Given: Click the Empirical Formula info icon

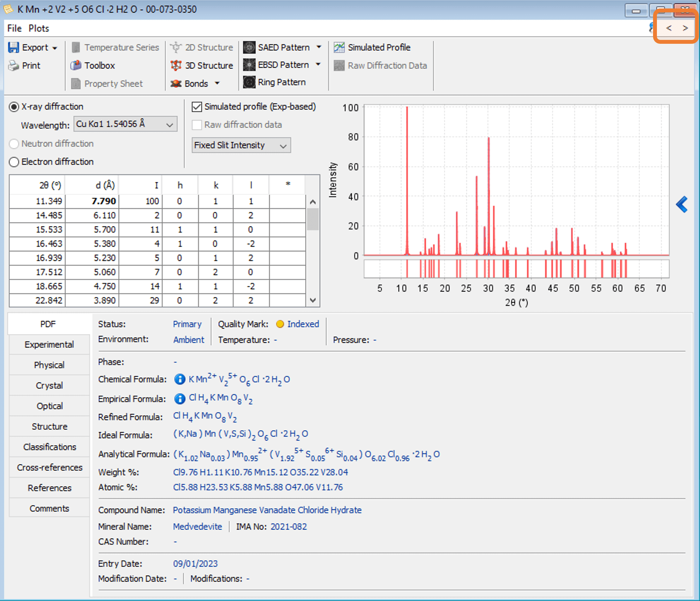Looking at the screenshot, I should click(180, 399).
